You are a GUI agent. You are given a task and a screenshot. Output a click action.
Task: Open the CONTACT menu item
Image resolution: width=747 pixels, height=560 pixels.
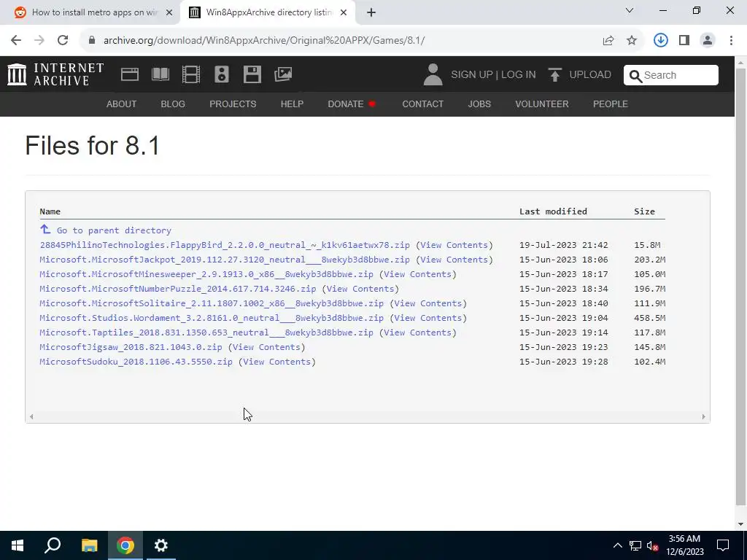tap(422, 104)
